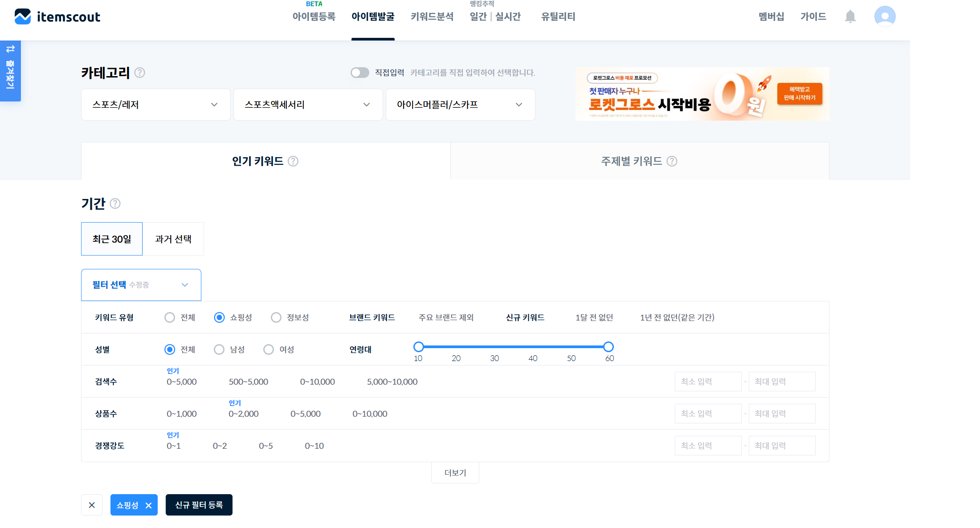Select 과거 선택 period

[173, 239]
